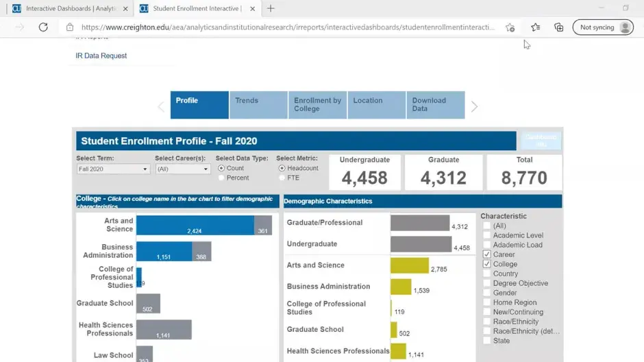Viewport: 644px width, 362px height.
Task: Click the site lock icon in address bar
Action: click(x=69, y=27)
